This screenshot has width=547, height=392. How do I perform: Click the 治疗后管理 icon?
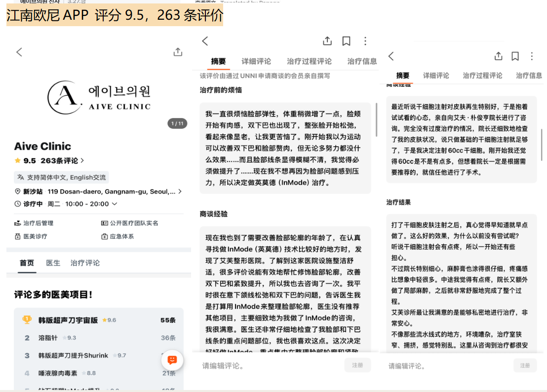17,223
